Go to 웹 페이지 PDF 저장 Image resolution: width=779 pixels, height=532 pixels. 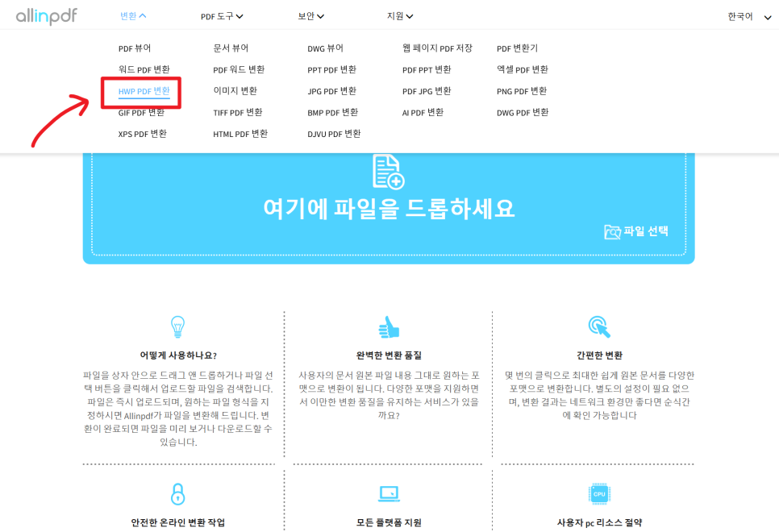(437, 48)
